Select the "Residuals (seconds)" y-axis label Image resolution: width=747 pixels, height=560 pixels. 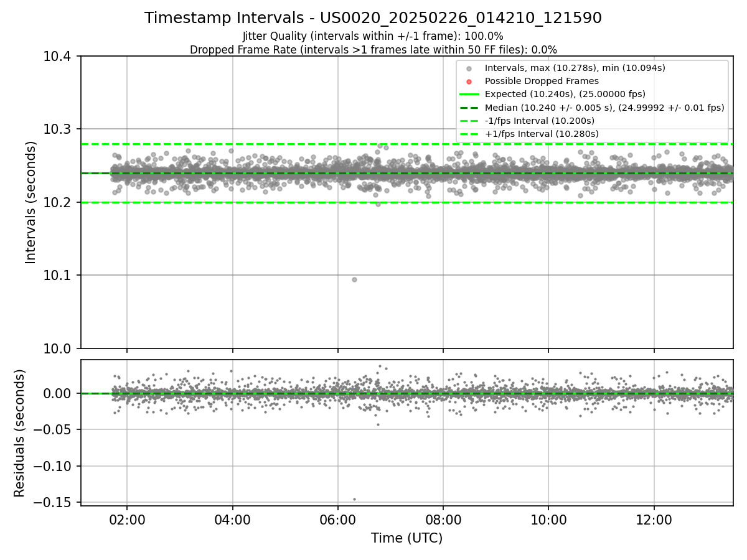[20, 433]
